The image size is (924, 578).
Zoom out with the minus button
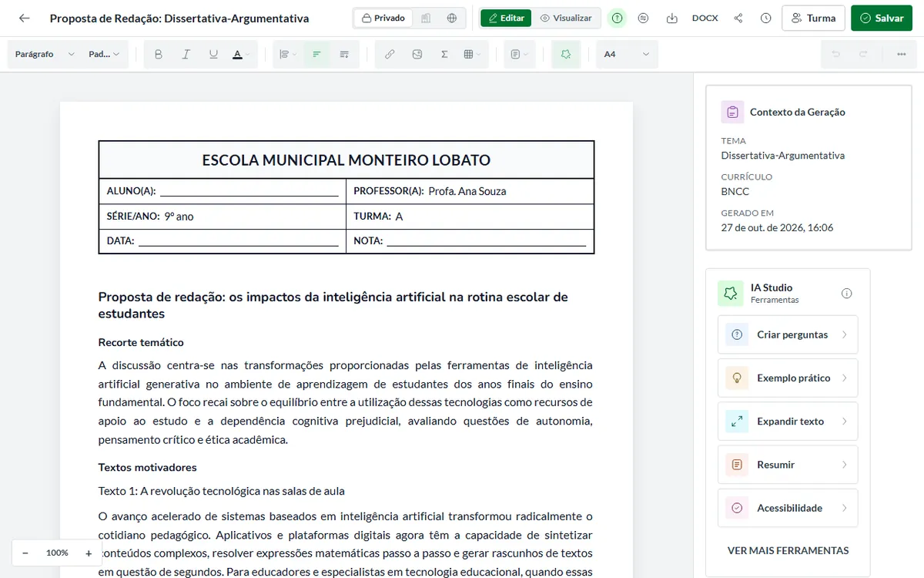[25, 553]
